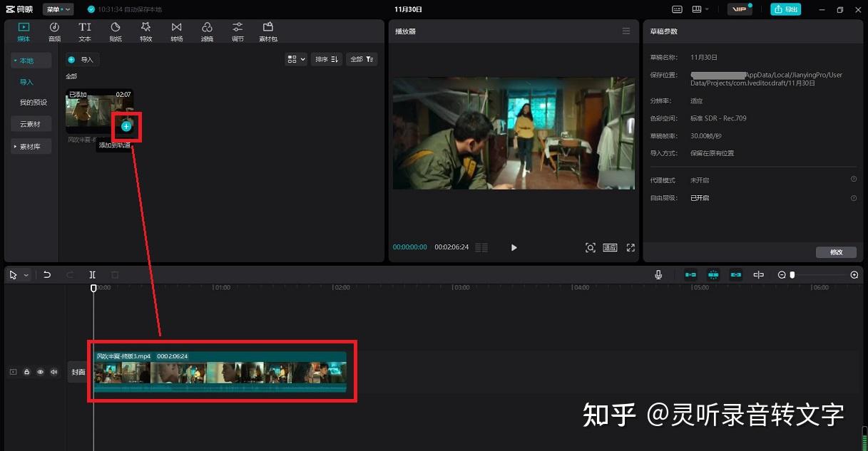The width and height of the screenshot is (868, 451).
Task: Select the split clip tool
Action: (93, 275)
